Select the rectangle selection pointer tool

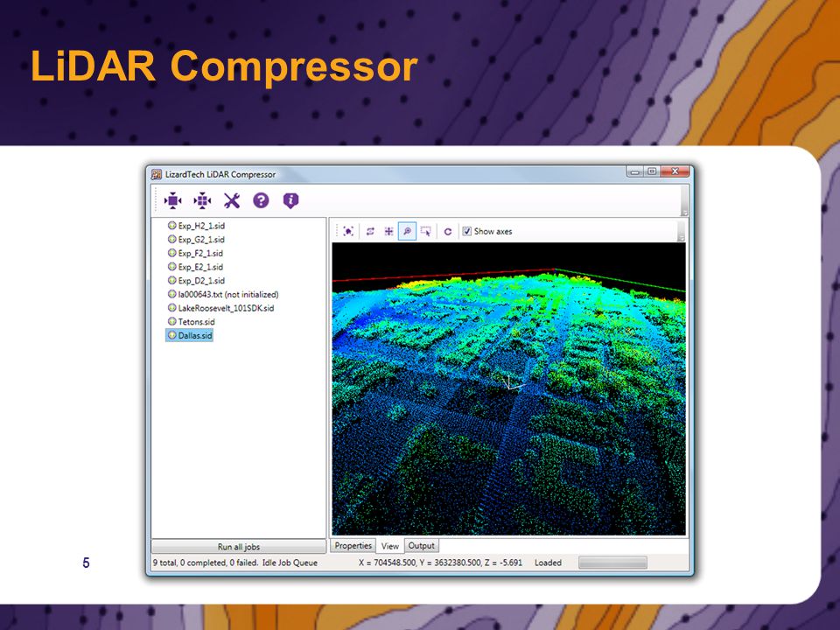pyautogui.click(x=426, y=231)
